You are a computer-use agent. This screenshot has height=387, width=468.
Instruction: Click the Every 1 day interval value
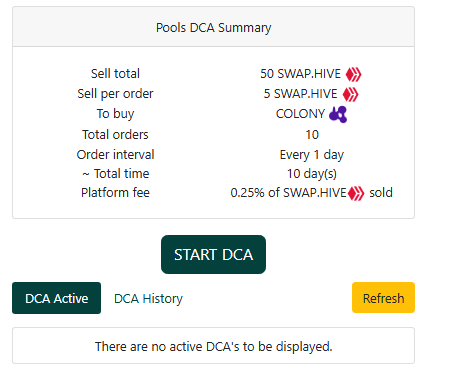312,155
